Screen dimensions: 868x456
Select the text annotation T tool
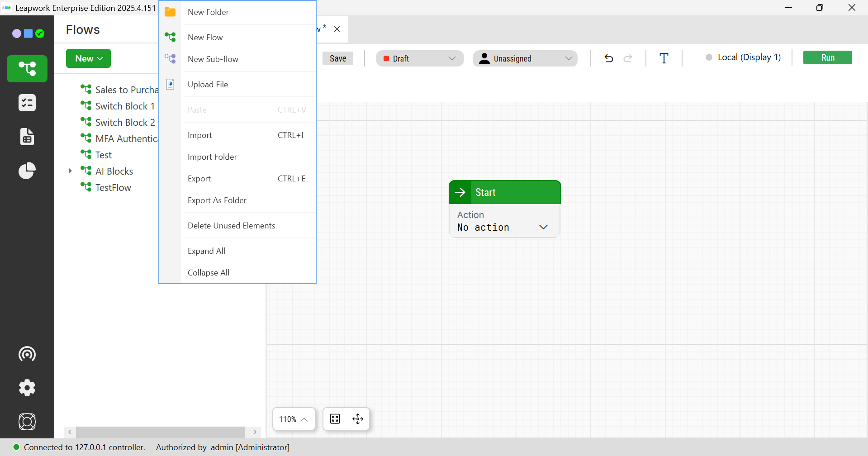coord(664,58)
